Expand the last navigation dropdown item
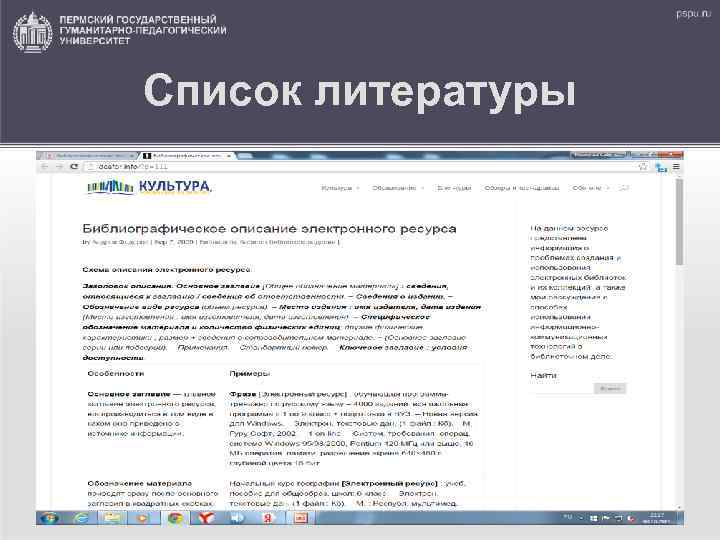720x540 pixels. pyautogui.click(x=591, y=188)
